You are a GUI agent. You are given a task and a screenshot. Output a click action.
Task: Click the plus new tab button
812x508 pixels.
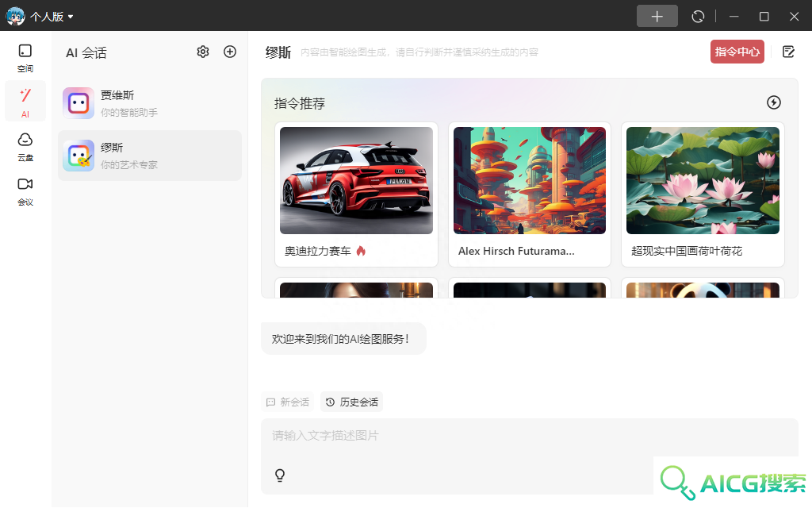pos(657,16)
